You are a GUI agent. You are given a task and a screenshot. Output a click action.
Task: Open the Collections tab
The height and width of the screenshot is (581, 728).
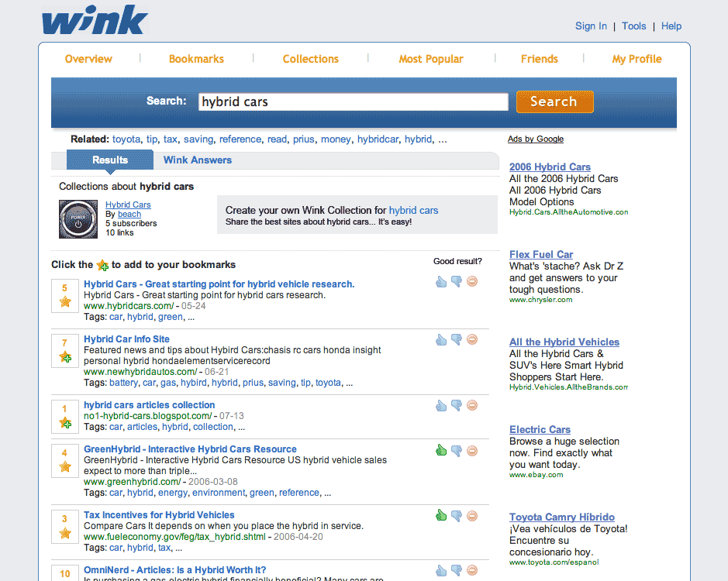(x=311, y=59)
